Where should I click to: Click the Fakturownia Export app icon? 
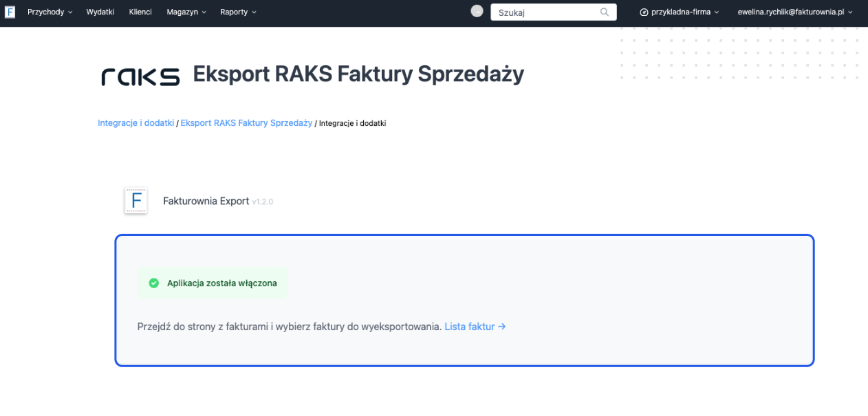[x=135, y=201]
